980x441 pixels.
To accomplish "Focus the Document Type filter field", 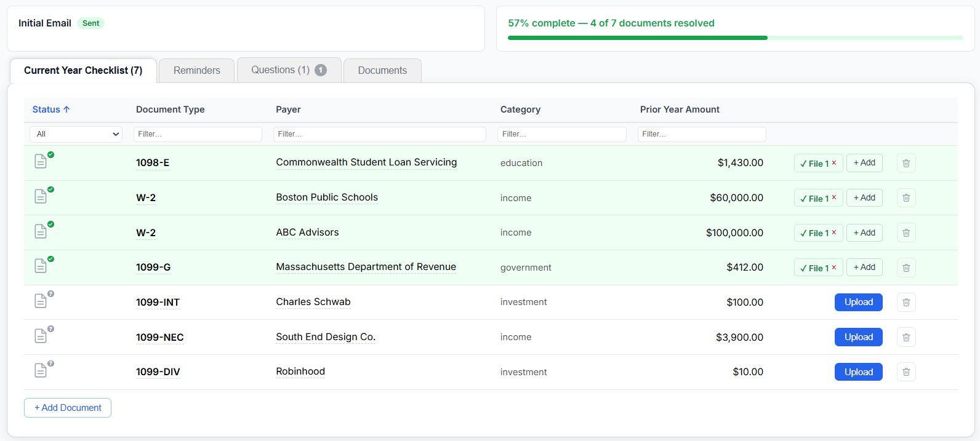I will (198, 134).
